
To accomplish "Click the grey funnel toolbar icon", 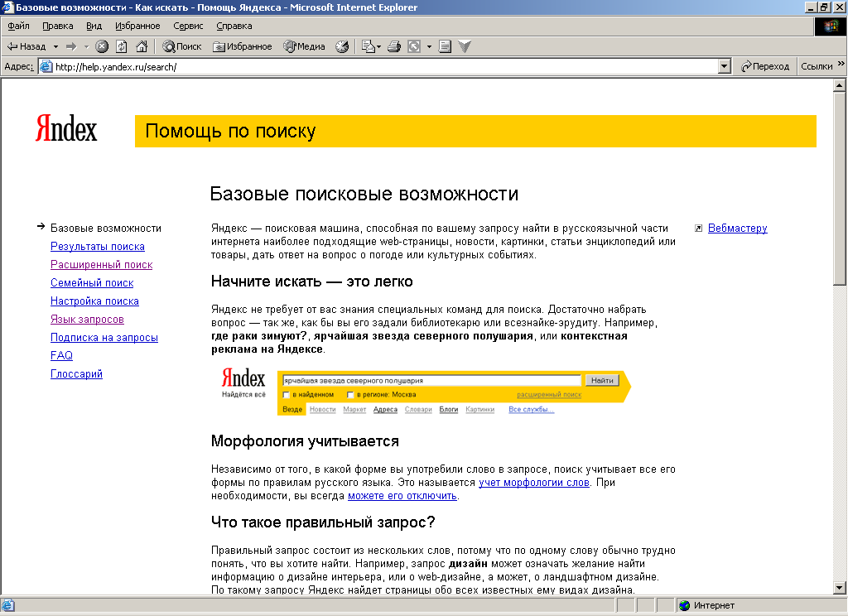I will coord(465,46).
